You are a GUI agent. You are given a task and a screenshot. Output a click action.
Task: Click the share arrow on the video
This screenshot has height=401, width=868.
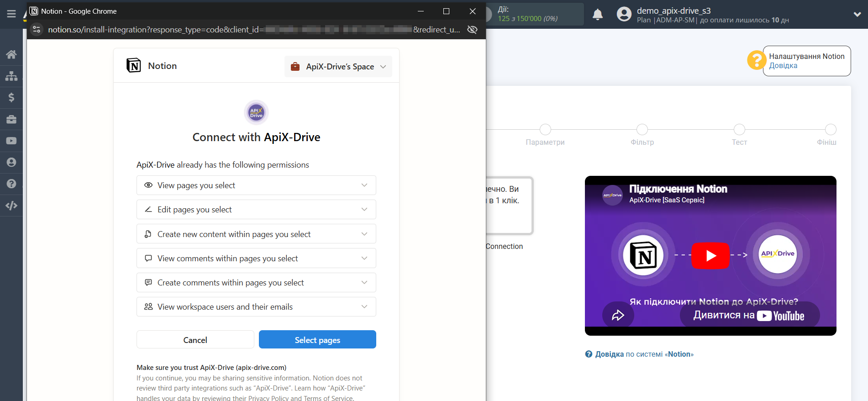coord(618,315)
